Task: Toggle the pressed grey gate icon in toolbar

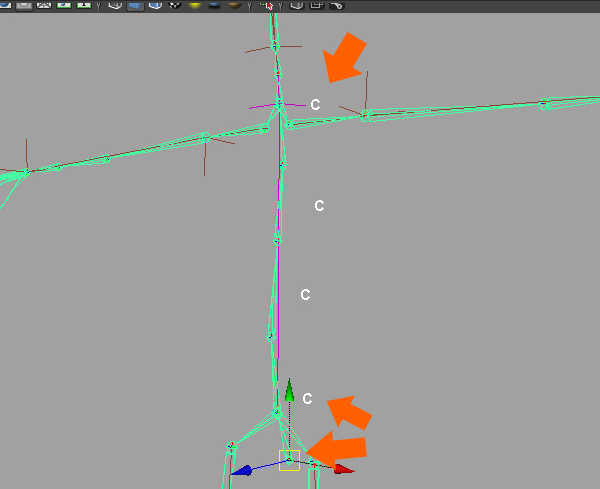Action: pos(24,5)
